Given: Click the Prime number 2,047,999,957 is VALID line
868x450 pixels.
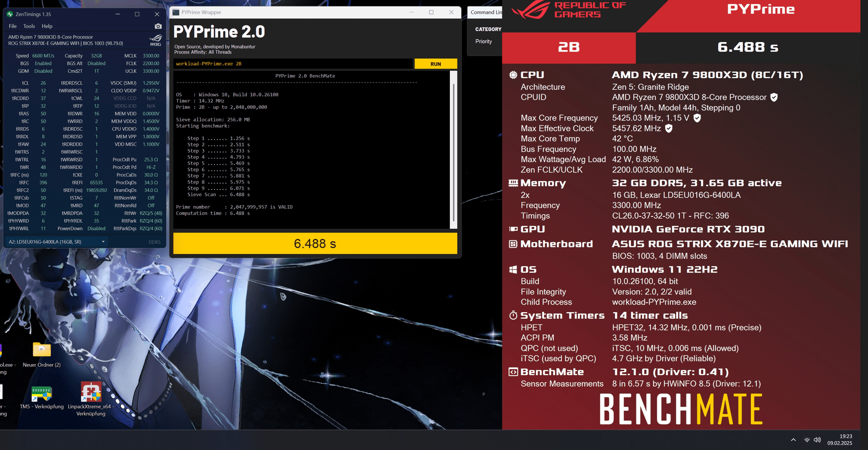Looking at the screenshot, I should coord(234,207).
